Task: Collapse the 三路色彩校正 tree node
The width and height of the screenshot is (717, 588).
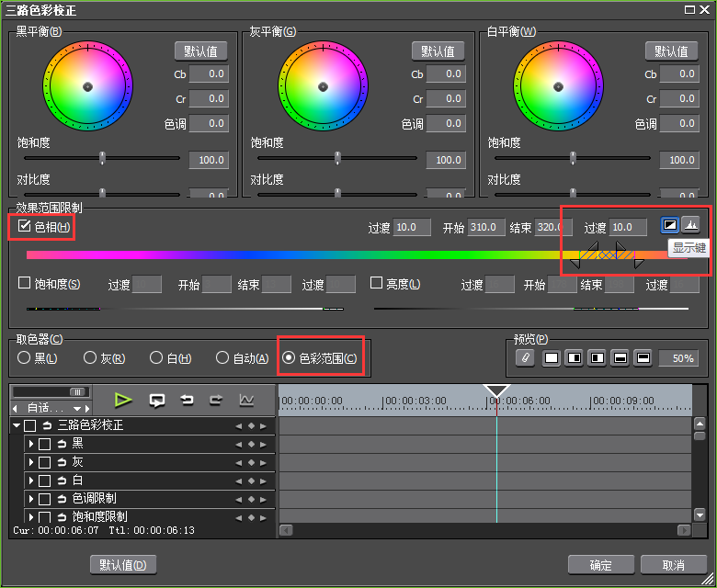Action: coord(17,425)
